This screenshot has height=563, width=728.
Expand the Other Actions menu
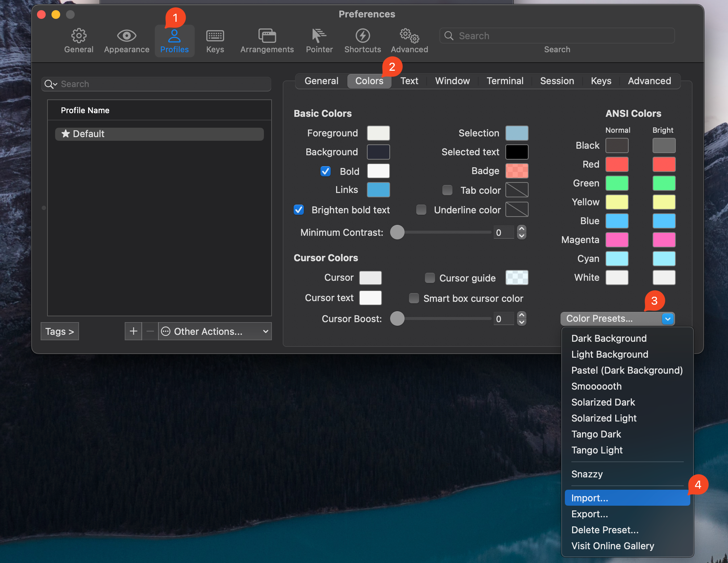[x=215, y=331]
